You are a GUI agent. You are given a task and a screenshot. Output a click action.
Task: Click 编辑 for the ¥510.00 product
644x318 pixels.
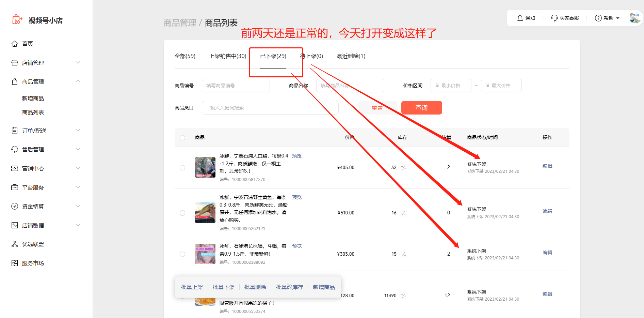547,211
